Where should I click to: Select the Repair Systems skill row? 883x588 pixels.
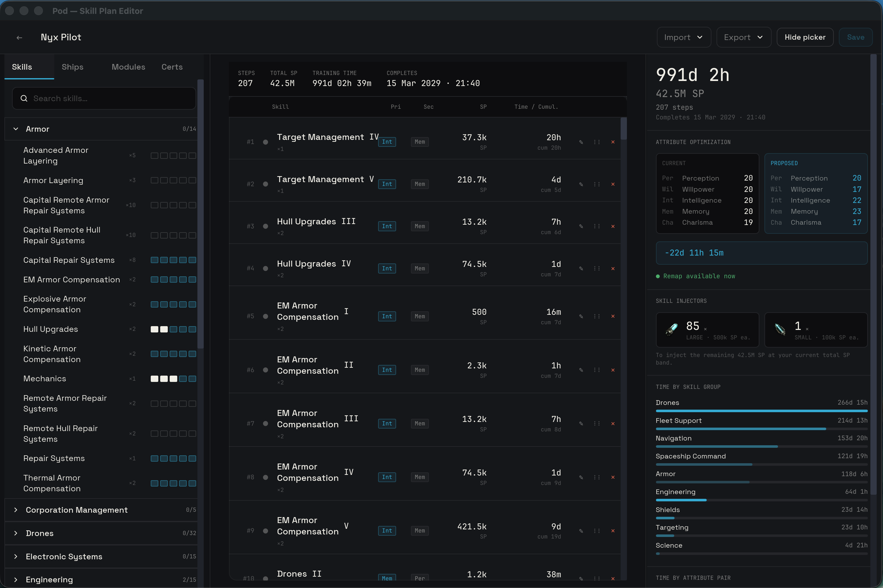101,458
